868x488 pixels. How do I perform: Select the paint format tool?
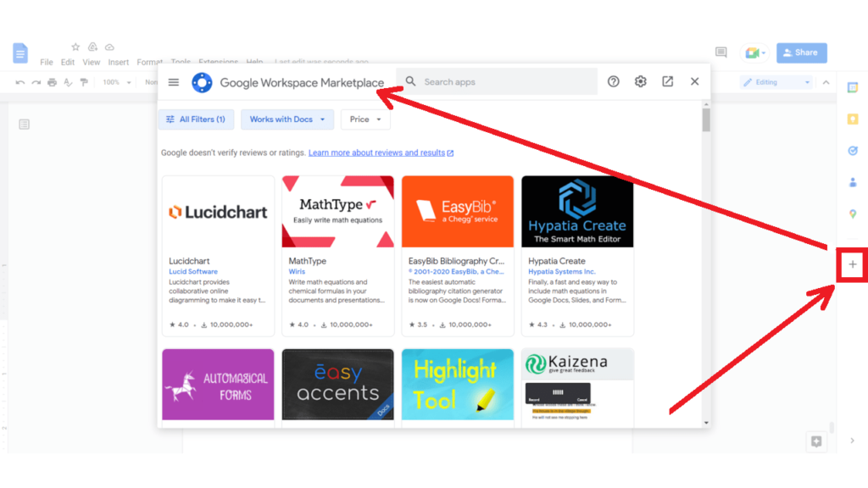[84, 82]
